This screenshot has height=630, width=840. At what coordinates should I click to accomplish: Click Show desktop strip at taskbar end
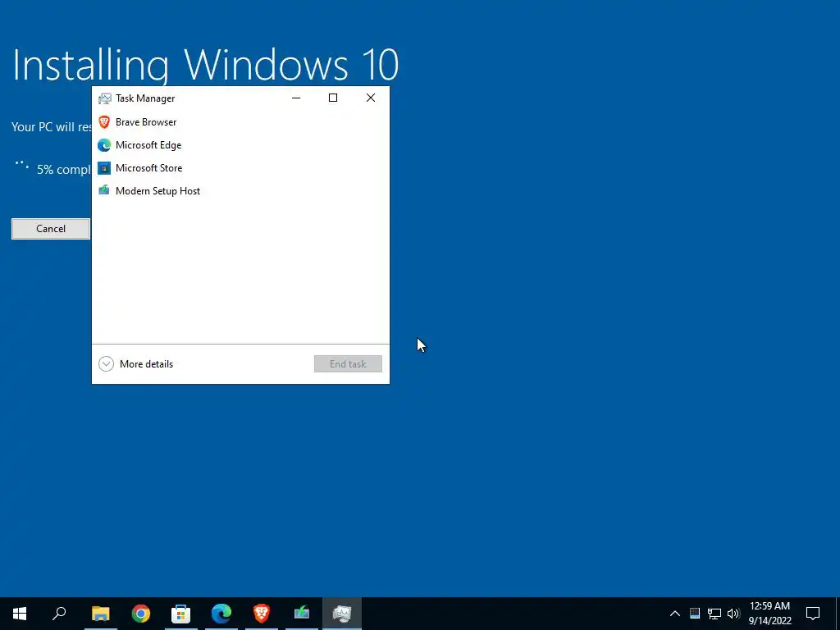click(x=838, y=614)
